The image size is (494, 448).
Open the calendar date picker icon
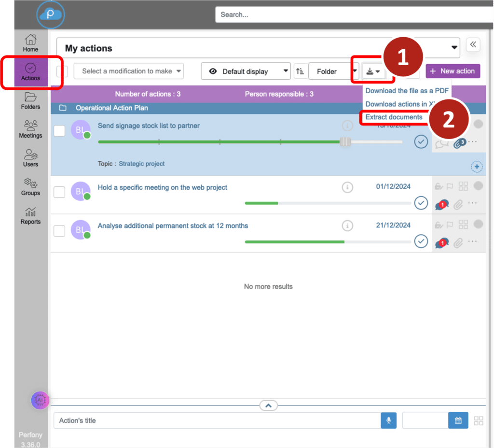point(458,420)
